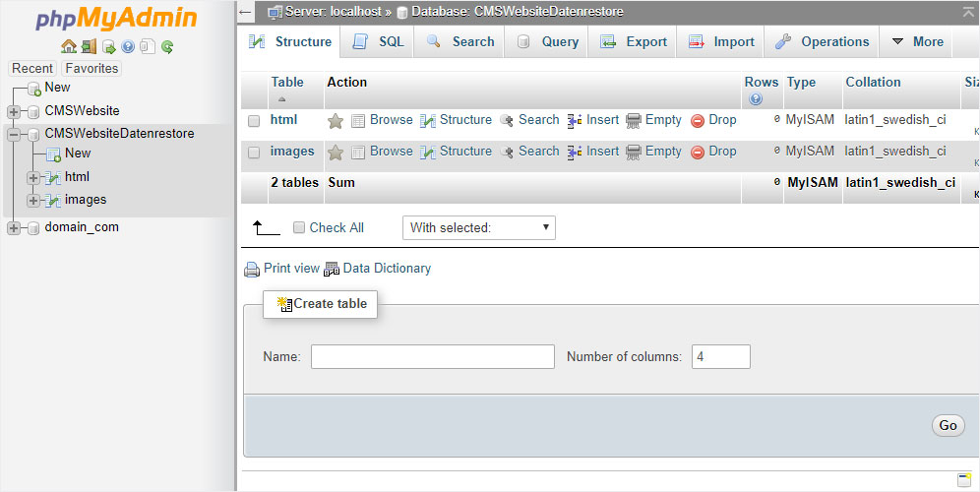980x492 pixels.
Task: Click the new database icon at tree top
Action: tap(33, 90)
